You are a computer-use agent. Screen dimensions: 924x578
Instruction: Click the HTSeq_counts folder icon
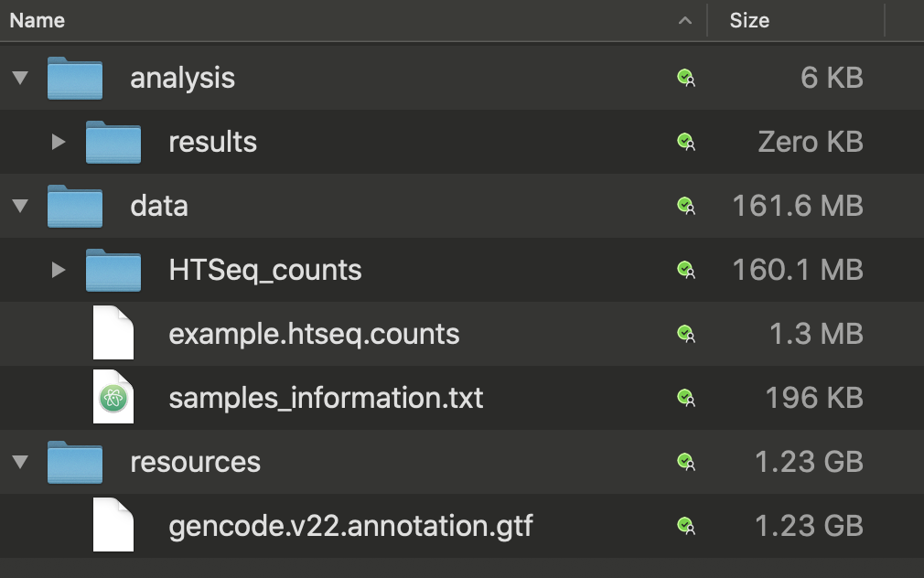coord(113,270)
